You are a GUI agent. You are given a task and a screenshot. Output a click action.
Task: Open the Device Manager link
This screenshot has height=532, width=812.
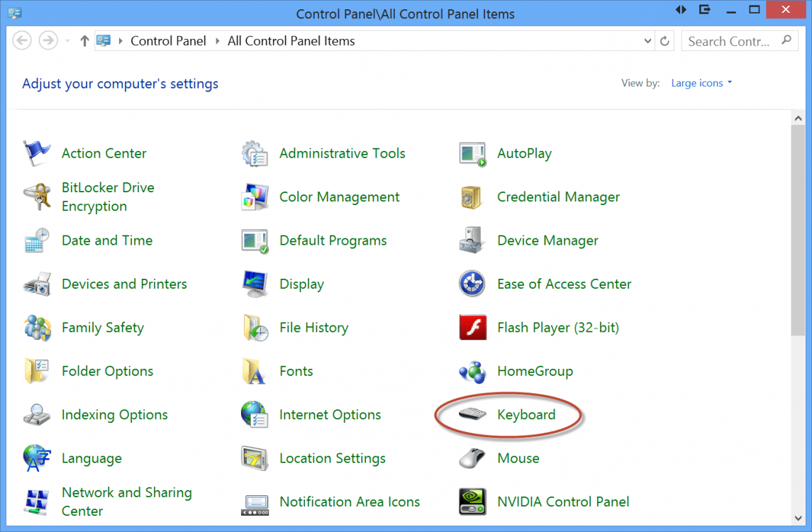pos(548,240)
